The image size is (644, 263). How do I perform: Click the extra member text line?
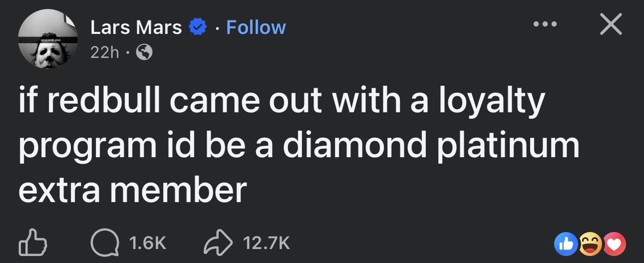(133, 191)
